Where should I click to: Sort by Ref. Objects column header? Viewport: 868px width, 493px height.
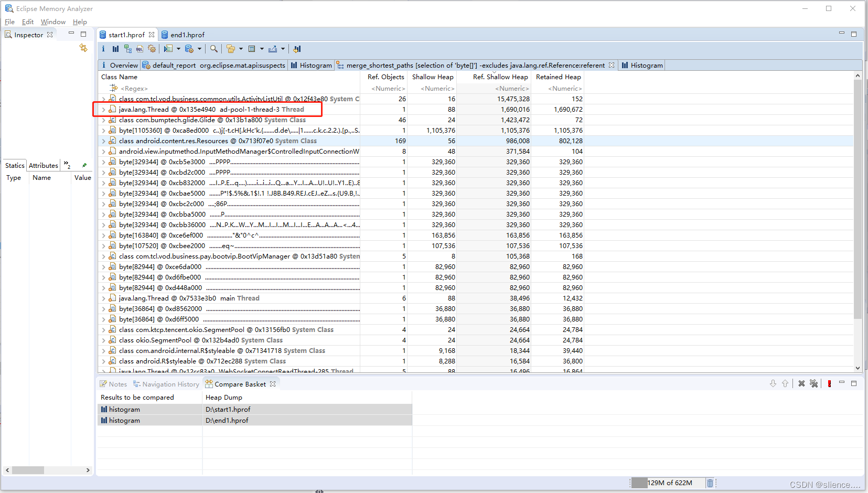click(385, 77)
